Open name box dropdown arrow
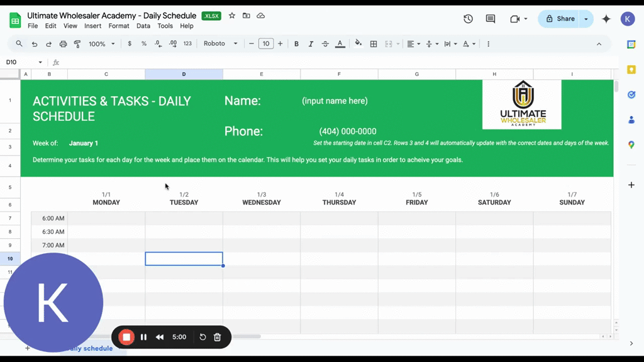This screenshot has width=644, height=362. (40, 62)
